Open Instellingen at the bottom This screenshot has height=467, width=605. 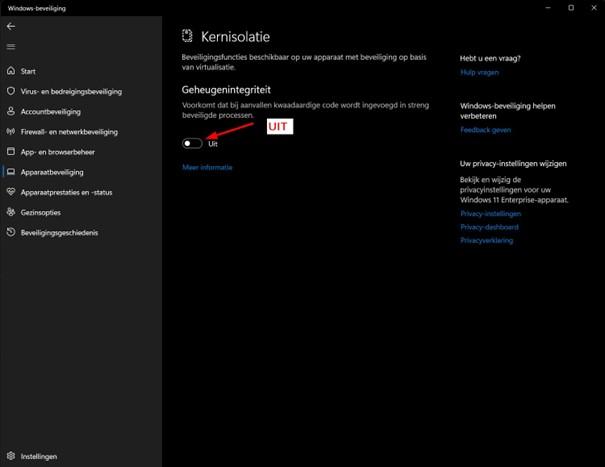tap(39, 457)
